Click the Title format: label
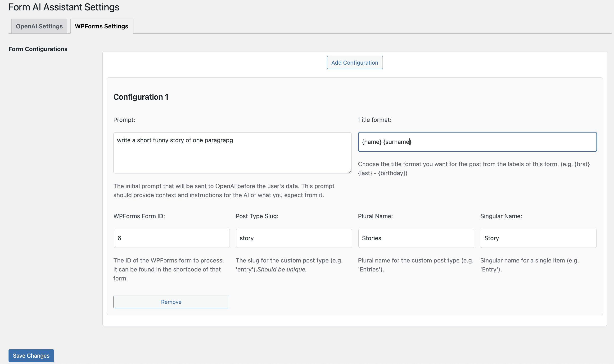 coord(374,120)
